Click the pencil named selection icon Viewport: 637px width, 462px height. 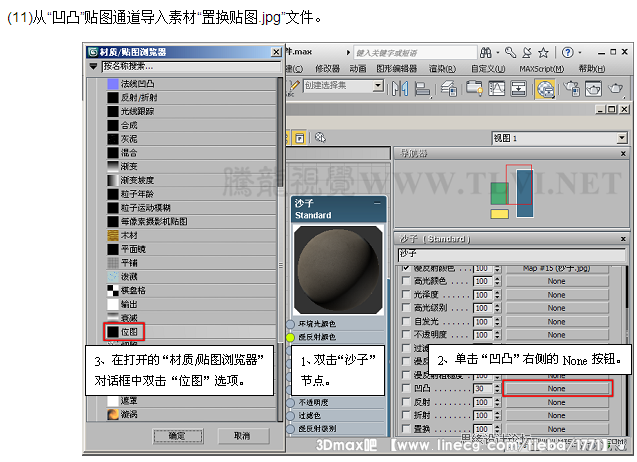point(293,87)
